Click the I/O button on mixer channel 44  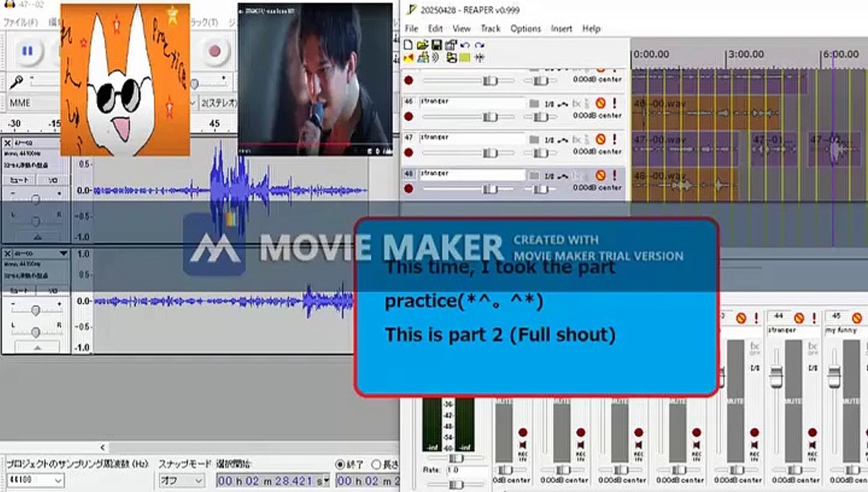[813, 368]
